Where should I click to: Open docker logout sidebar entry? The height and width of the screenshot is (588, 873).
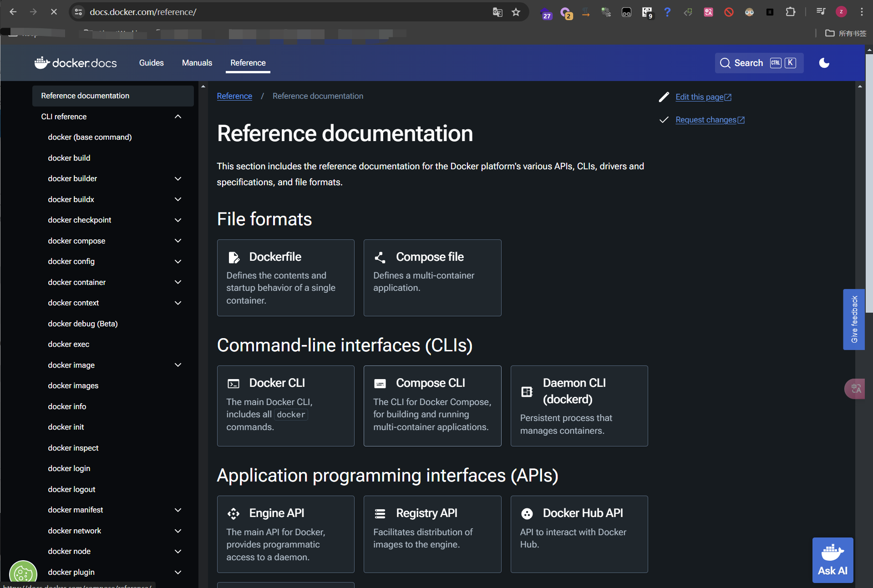[x=71, y=489]
